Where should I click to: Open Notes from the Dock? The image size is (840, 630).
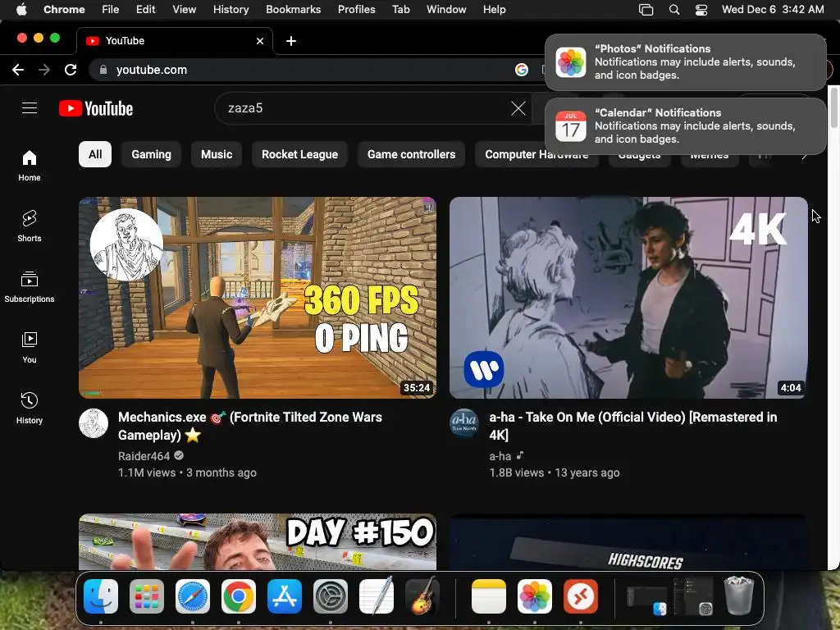tap(489, 596)
